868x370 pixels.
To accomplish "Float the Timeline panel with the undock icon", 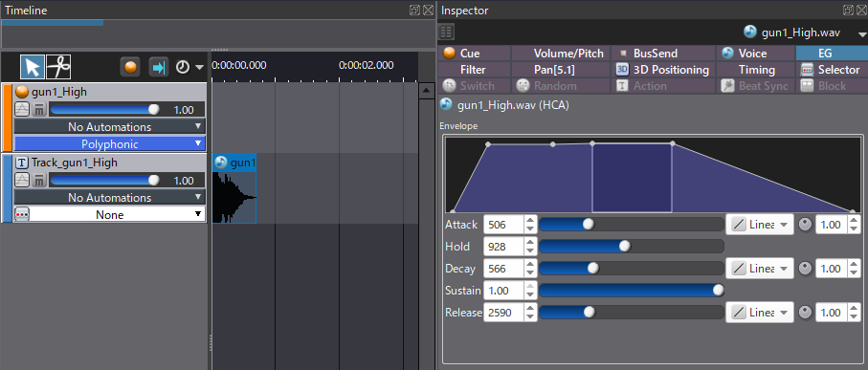I will (414, 10).
